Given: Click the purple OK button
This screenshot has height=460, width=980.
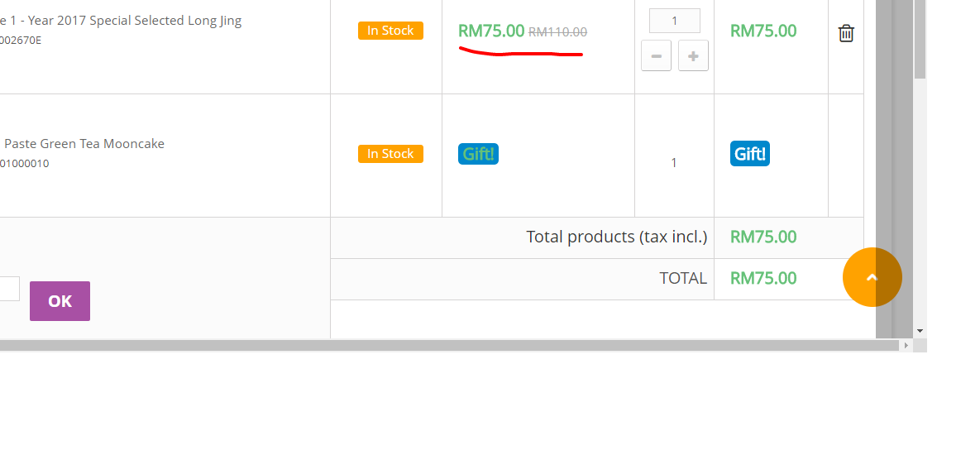Looking at the screenshot, I should [60, 301].
